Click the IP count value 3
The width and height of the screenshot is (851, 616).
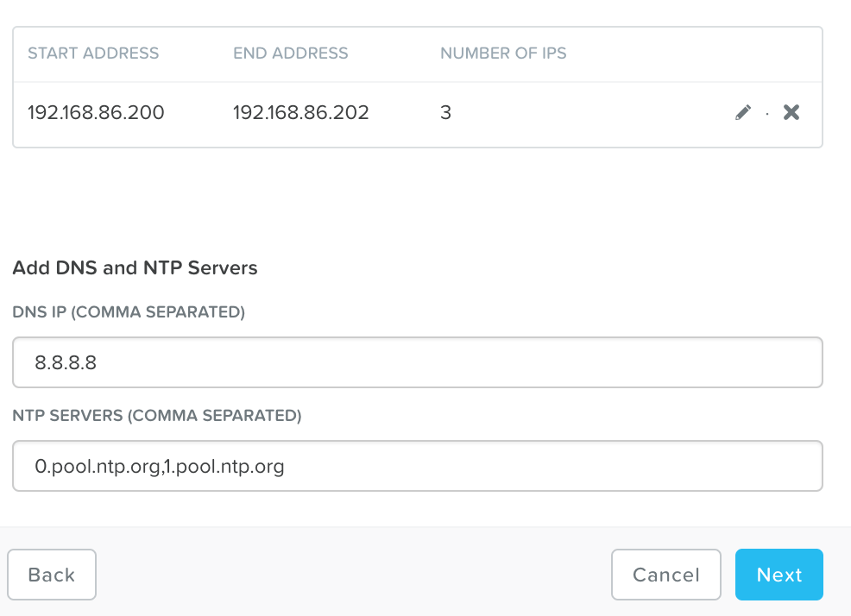(x=445, y=112)
